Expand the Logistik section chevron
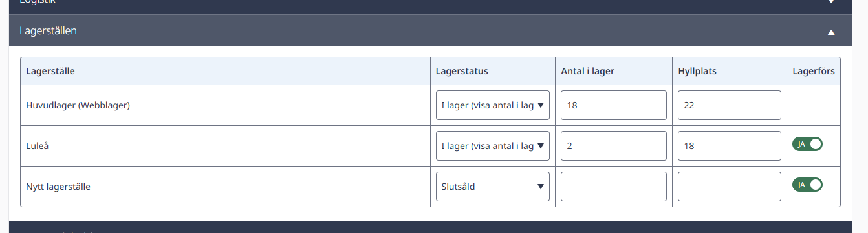 click(832, 2)
